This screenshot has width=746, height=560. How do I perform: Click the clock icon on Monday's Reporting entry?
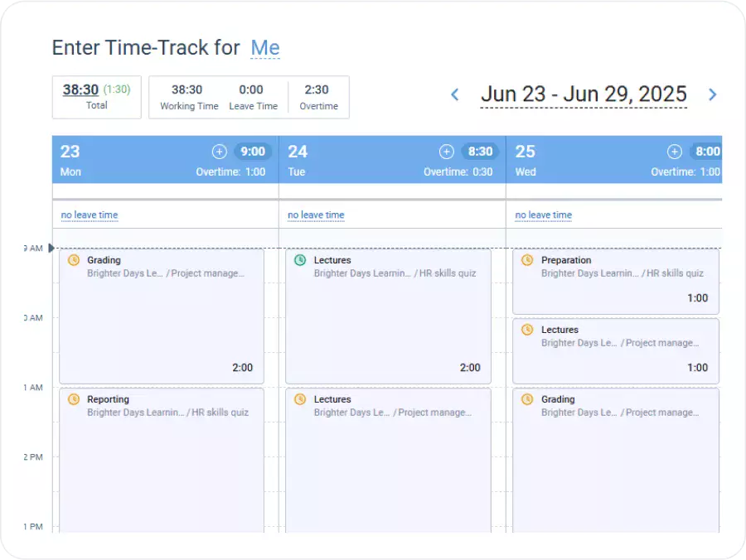coord(73,398)
